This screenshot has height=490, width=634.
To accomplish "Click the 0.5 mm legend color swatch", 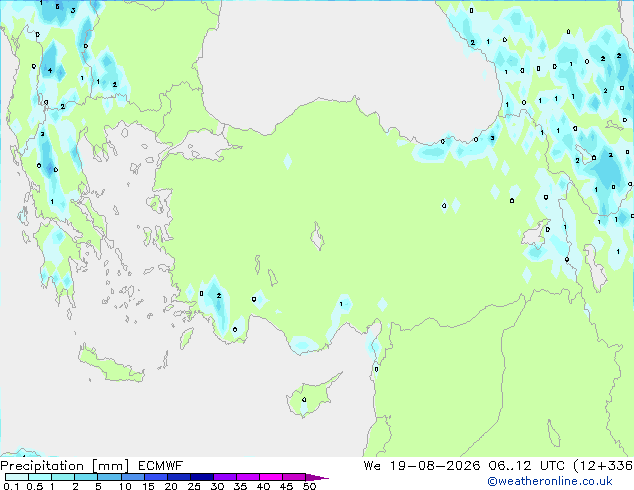I will click(40, 477).
